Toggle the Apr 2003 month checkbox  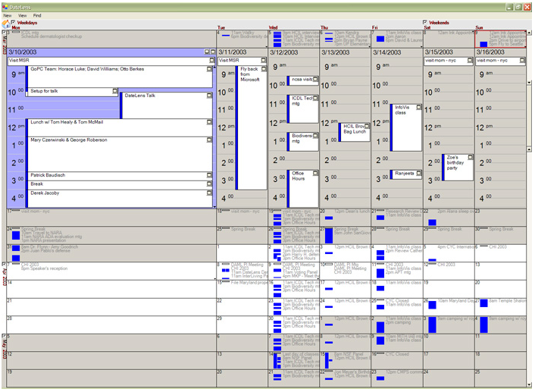pyautogui.click(x=4, y=265)
